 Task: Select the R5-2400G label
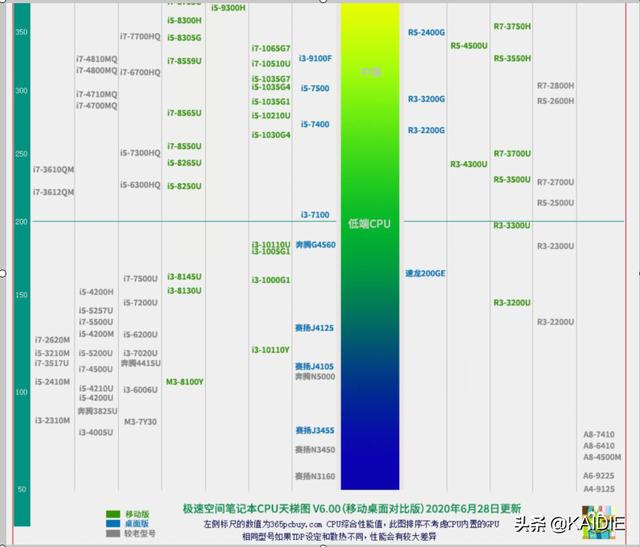click(x=427, y=32)
